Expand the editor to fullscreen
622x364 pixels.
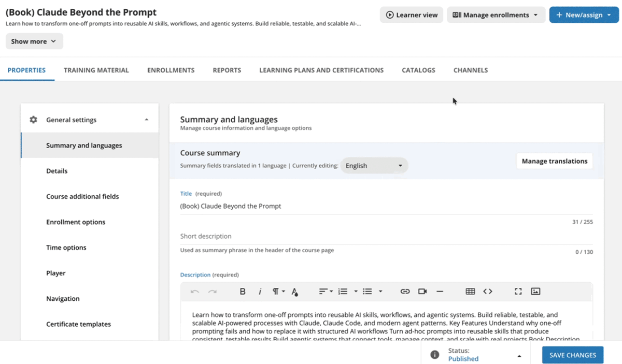[518, 292]
